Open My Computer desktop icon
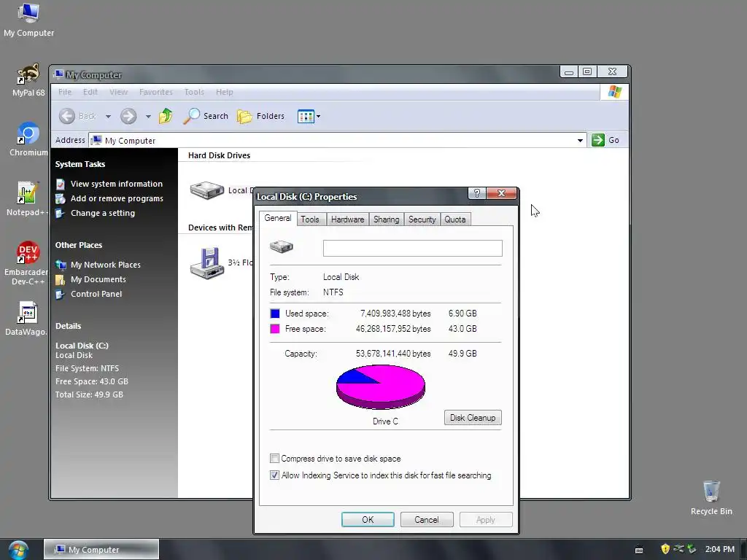This screenshot has width=747, height=560. coord(28,20)
